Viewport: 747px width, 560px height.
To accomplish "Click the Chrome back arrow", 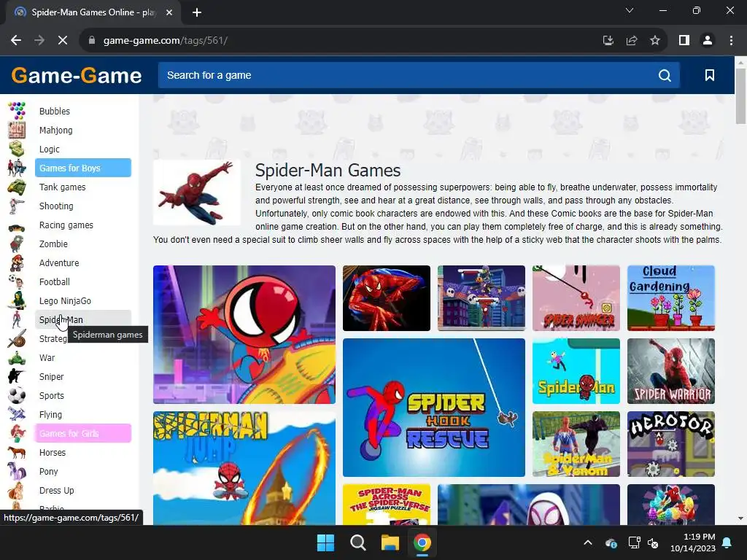I will point(16,41).
